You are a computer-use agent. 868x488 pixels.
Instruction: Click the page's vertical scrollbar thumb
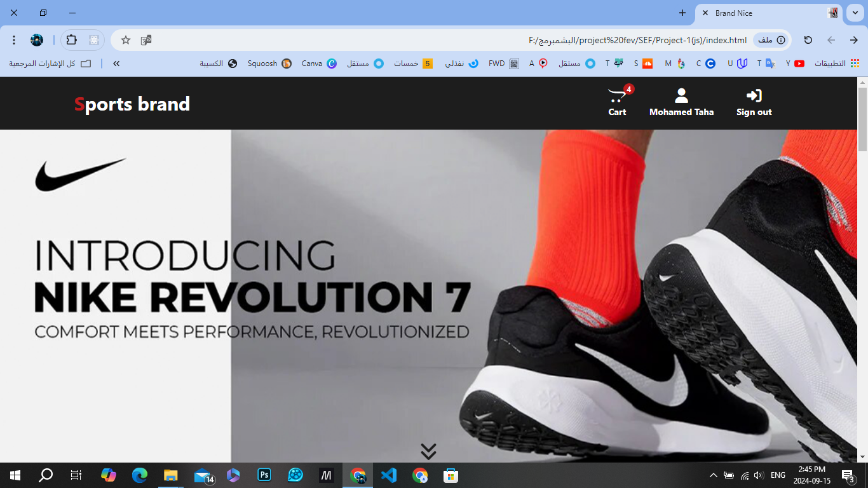[862, 119]
